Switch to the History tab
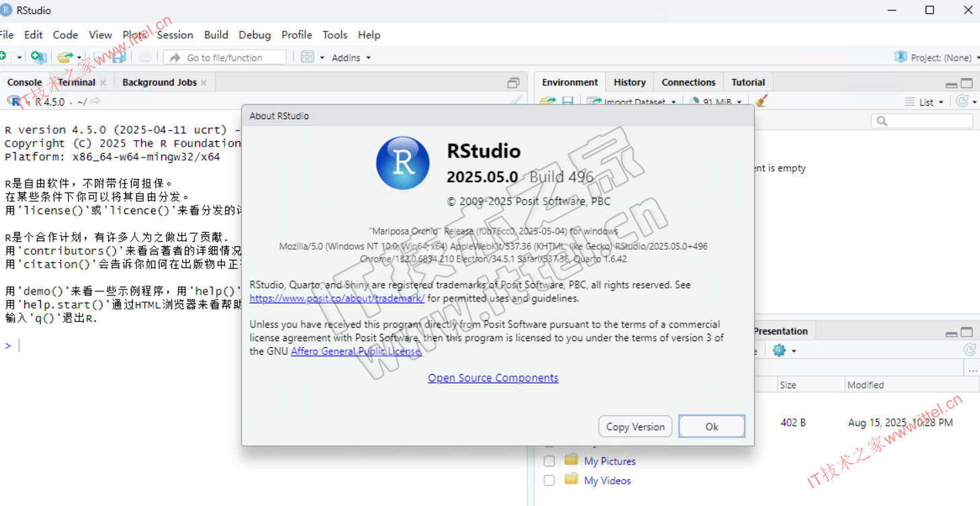 click(x=630, y=82)
